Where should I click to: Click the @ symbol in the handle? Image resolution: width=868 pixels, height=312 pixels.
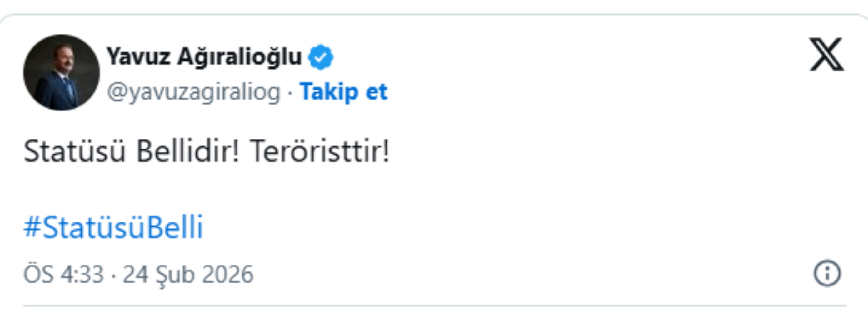[x=116, y=92]
